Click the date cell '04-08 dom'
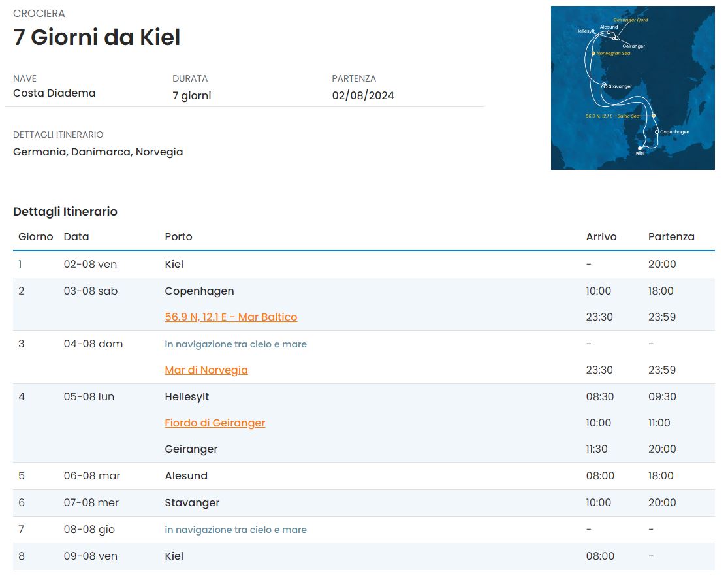728x578 pixels. pos(93,344)
